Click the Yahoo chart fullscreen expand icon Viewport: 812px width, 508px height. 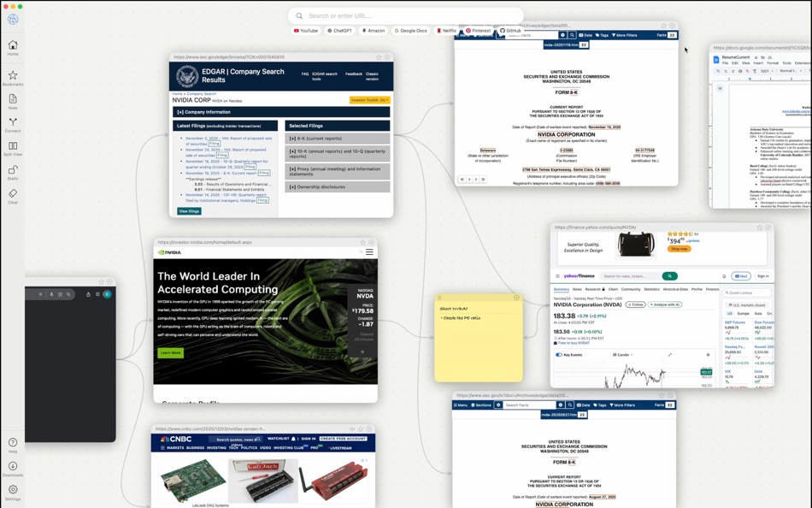pos(670,355)
